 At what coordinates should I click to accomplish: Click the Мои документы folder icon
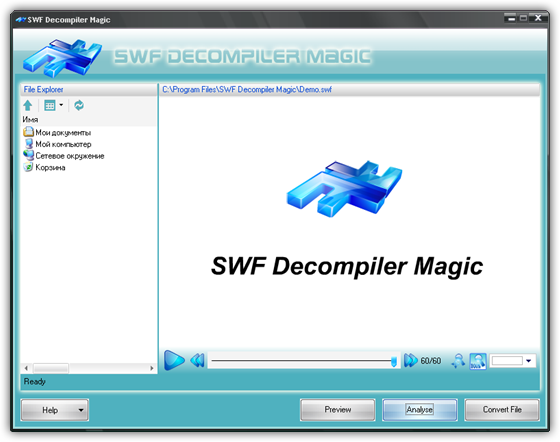(28, 132)
